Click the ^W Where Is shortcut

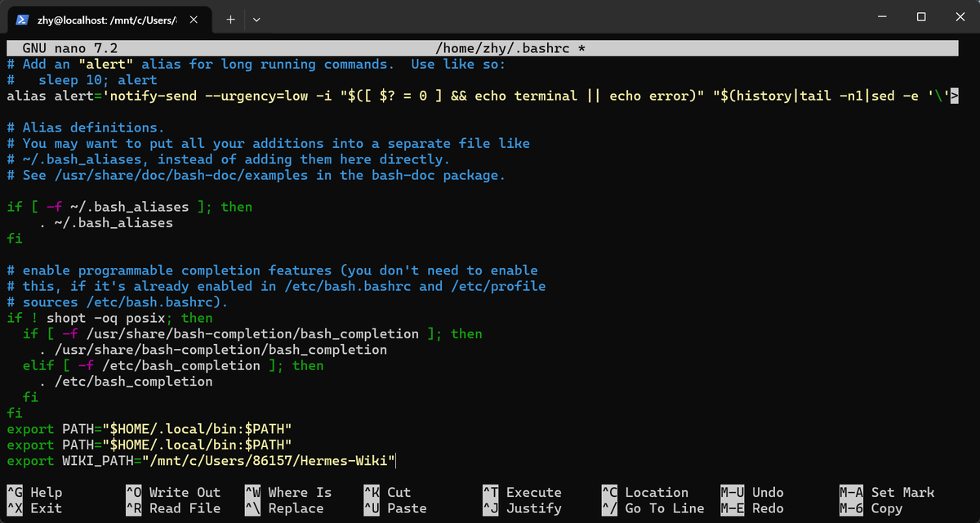(288, 492)
